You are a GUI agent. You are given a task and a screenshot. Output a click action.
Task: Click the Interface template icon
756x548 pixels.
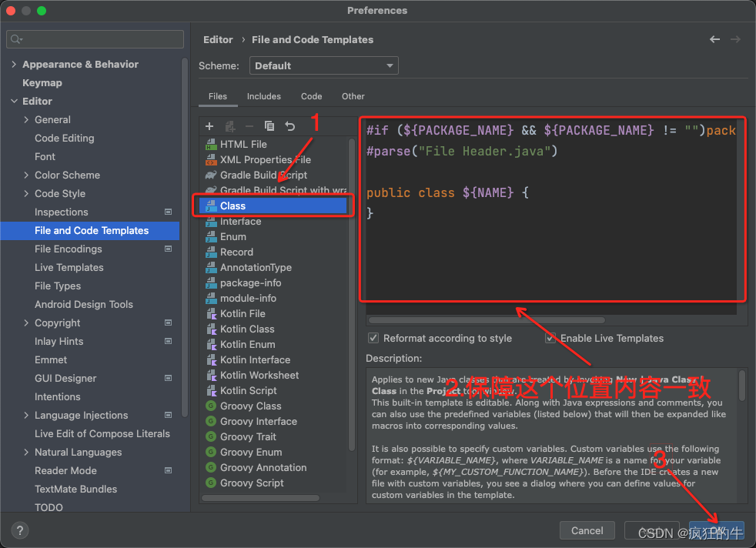coord(211,221)
